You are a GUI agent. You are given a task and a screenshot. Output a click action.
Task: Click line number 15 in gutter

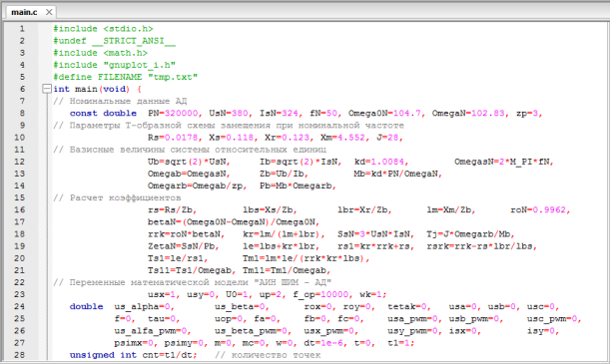(19, 197)
